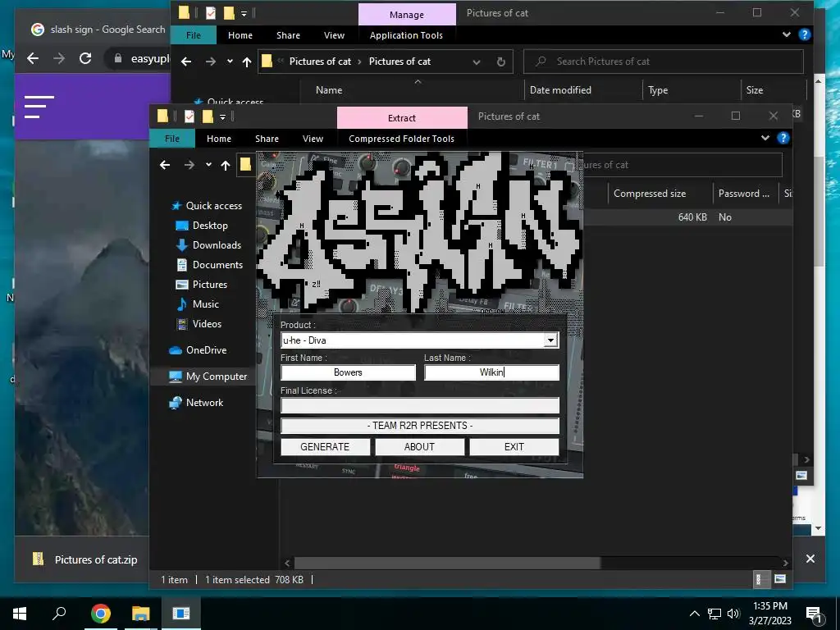Click the ABOUT button in keygen

[x=419, y=447]
